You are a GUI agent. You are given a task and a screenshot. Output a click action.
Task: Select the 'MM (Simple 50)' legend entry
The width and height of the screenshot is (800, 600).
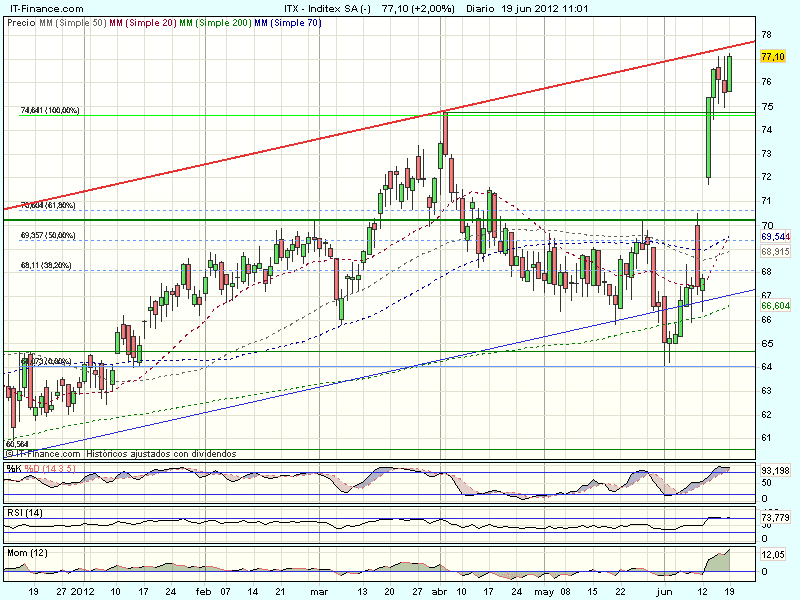coord(72,23)
